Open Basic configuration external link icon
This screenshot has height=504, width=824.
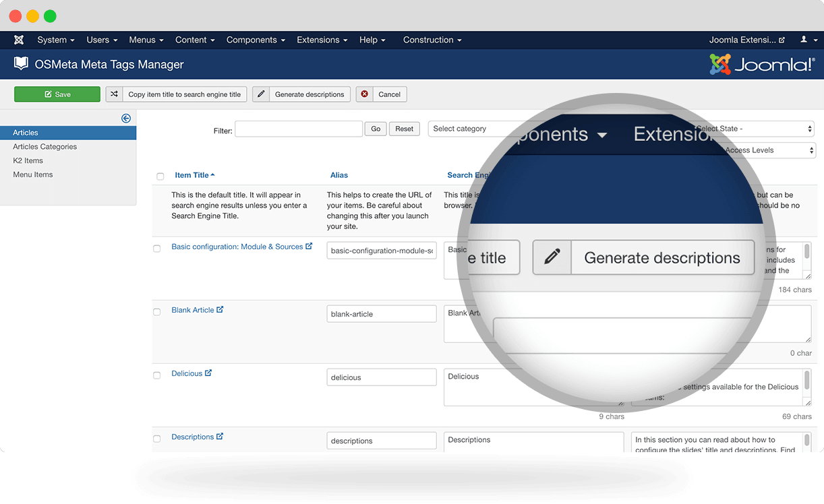tap(309, 246)
